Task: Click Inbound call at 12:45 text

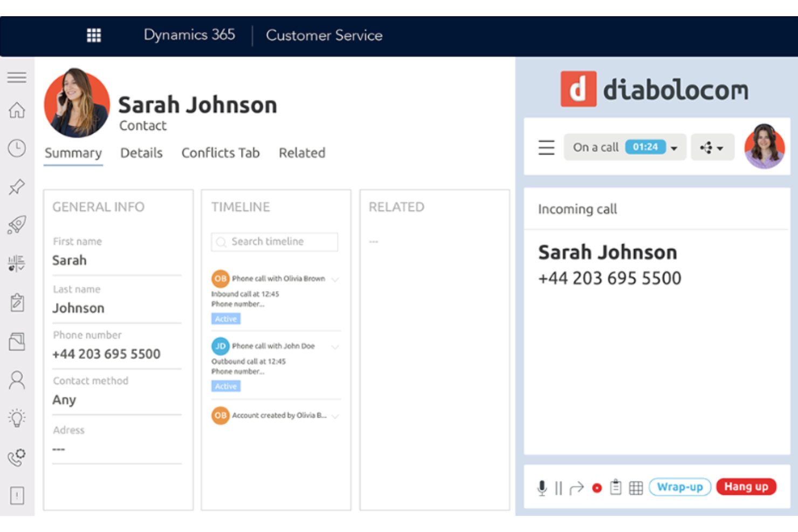Action: (x=245, y=294)
